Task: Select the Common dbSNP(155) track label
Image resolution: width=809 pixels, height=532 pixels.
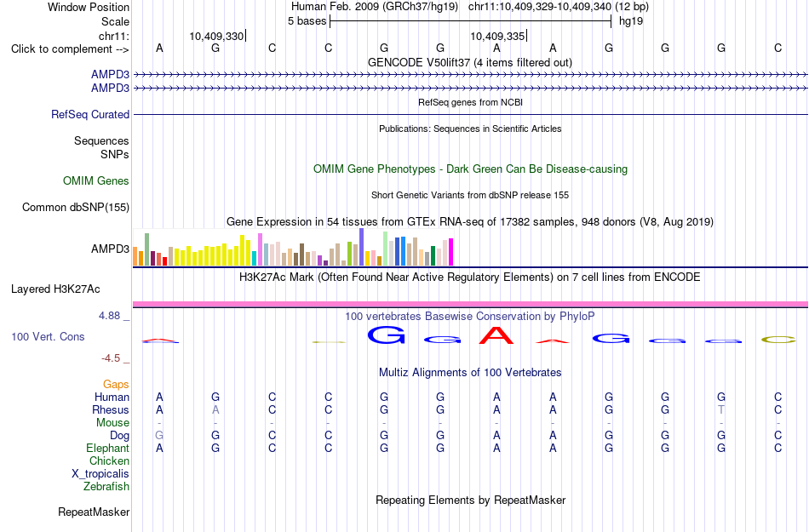Action: click(x=75, y=207)
